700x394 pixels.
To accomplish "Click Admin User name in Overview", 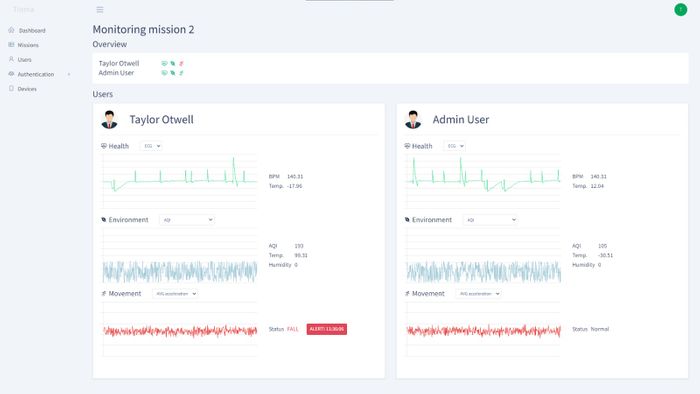I will point(116,73).
